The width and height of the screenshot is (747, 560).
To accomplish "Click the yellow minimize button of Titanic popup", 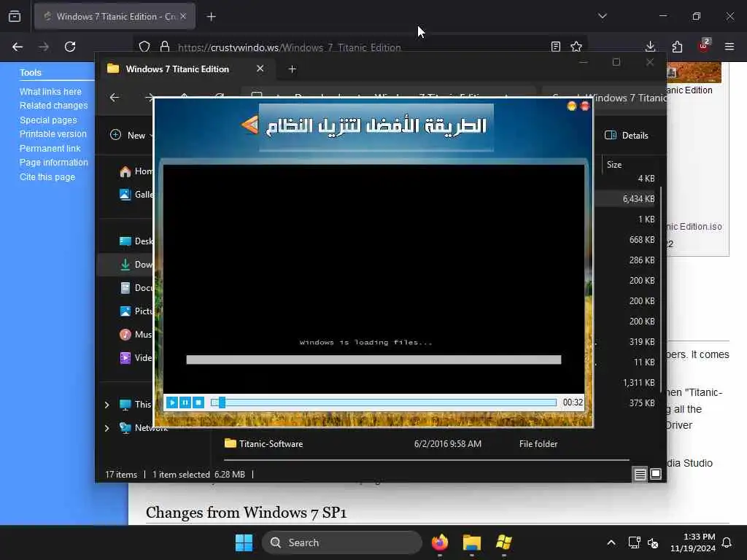I will click(572, 106).
